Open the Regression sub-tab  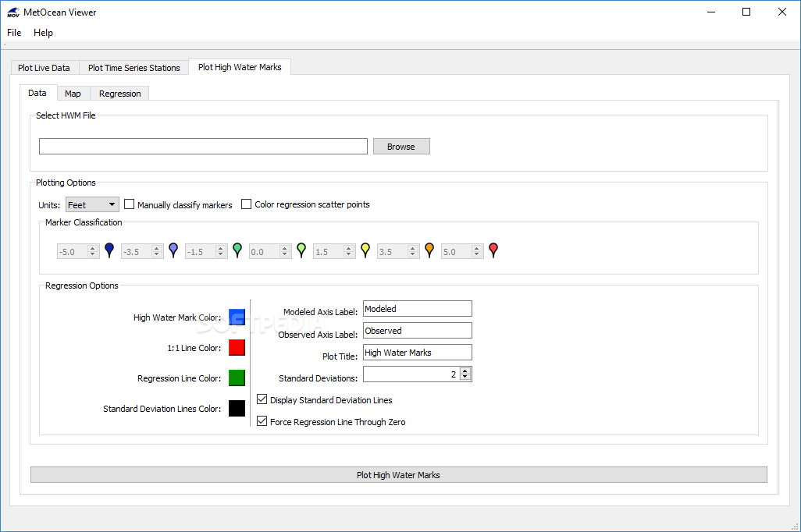point(120,94)
